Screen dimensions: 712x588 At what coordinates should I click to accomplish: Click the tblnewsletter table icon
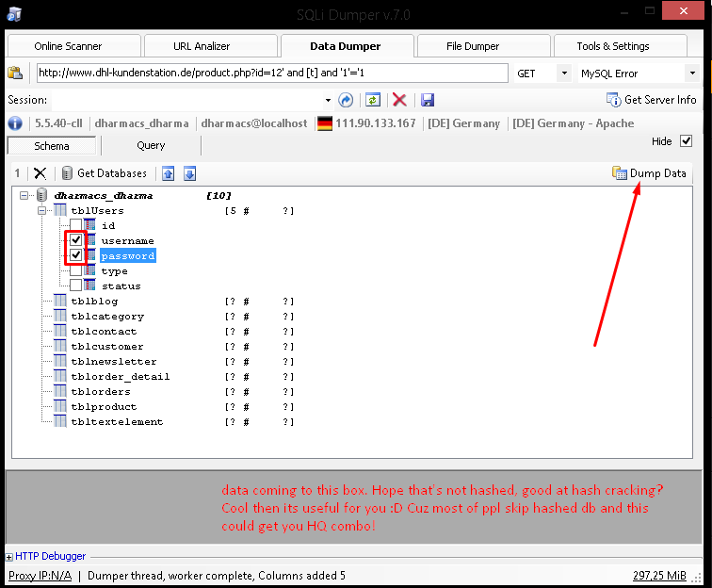point(60,361)
